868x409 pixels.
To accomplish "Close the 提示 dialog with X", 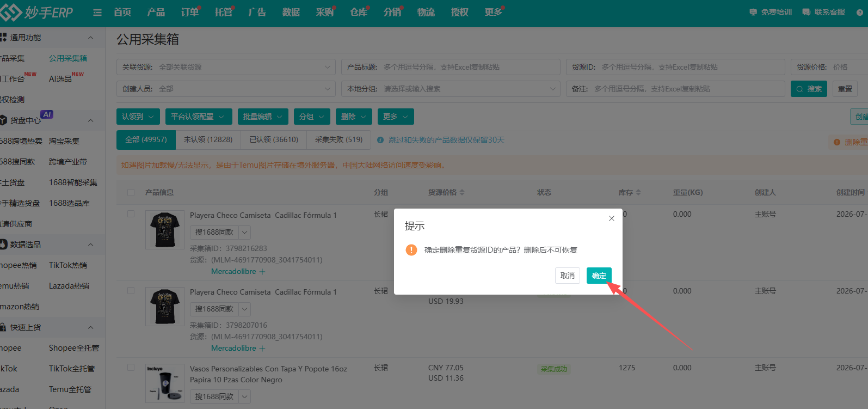I will point(612,218).
